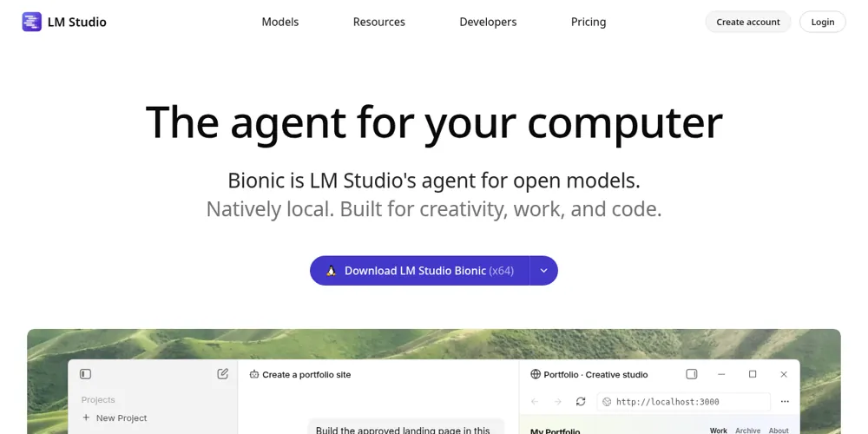This screenshot has width=868, height=434.
Task: Toggle the sidebar panel icon in preview
Action: (85, 374)
